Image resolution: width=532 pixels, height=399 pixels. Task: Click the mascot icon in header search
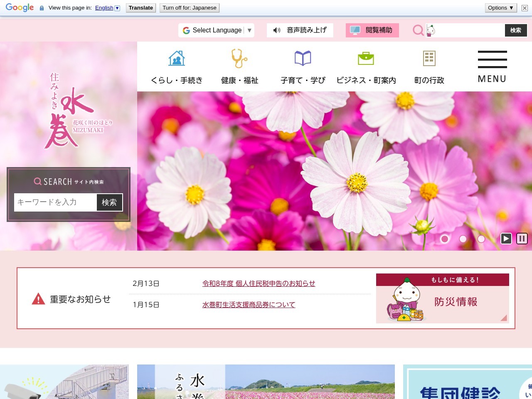pos(431,30)
